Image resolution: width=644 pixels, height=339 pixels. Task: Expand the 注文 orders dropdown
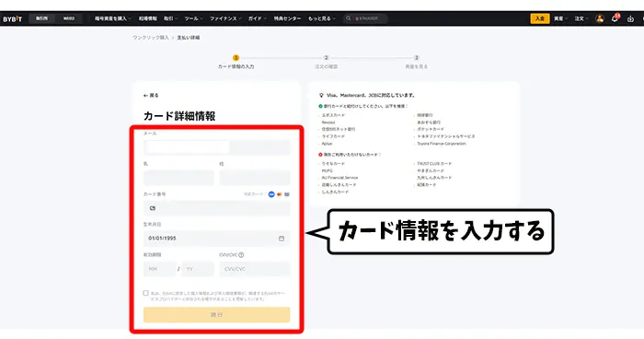pos(581,18)
